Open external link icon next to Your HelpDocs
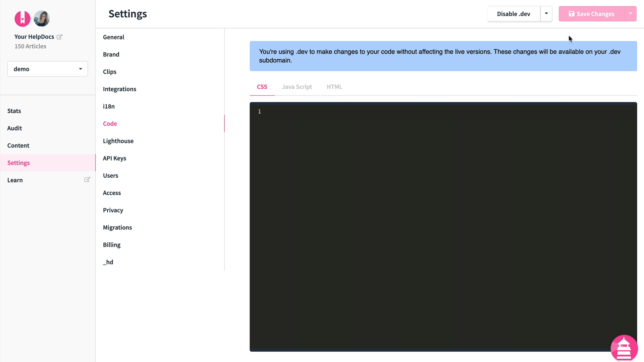The height and width of the screenshot is (362, 644). pos(59,37)
